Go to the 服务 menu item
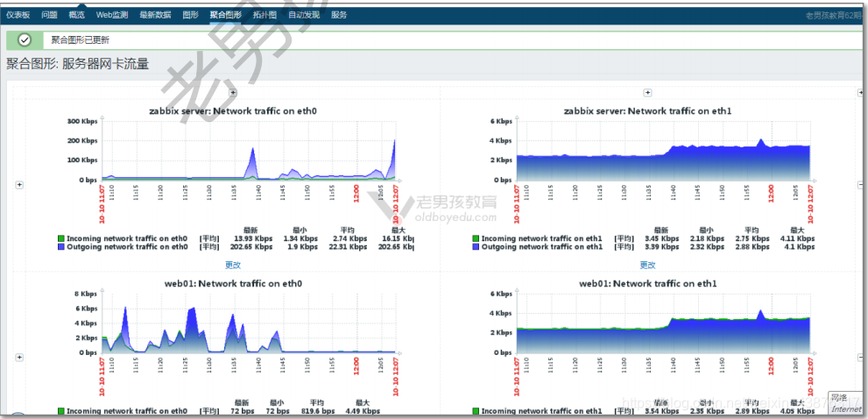Screen dimensions: 868x419 [x=339, y=15]
